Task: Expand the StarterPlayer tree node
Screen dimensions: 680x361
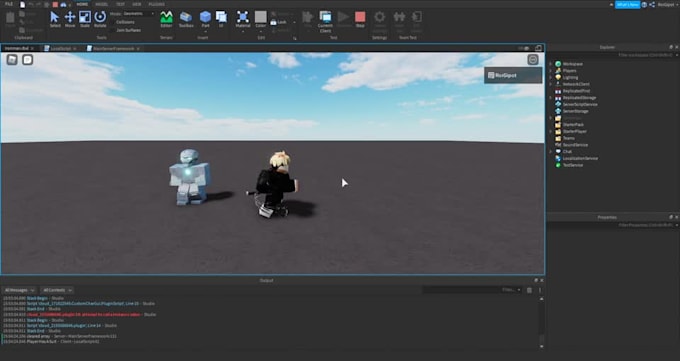Action: point(551,131)
